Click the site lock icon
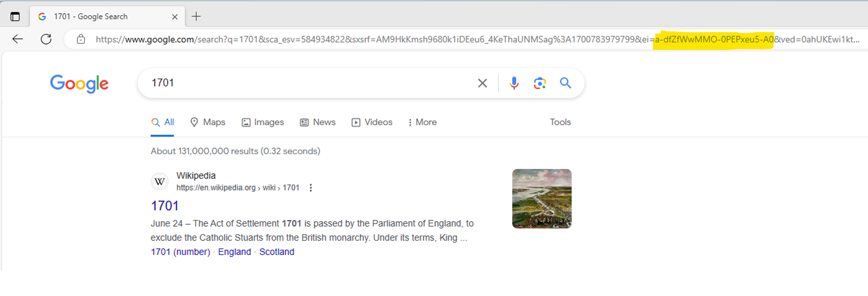The image size is (868, 296). pos(81,39)
